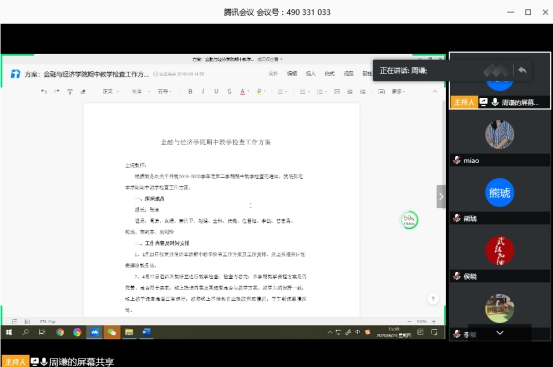Click the green 59% progress circle
The width and height of the screenshot is (553, 367).
point(409,220)
